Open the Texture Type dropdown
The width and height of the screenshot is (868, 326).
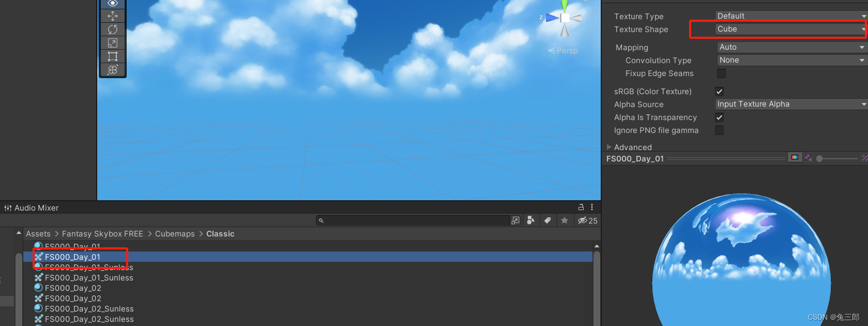click(791, 16)
